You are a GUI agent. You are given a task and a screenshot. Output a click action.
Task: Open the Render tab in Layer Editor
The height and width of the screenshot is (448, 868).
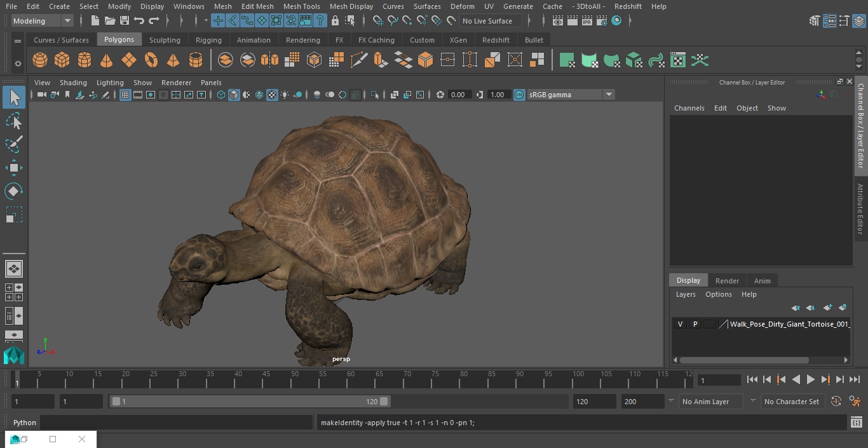click(x=727, y=281)
